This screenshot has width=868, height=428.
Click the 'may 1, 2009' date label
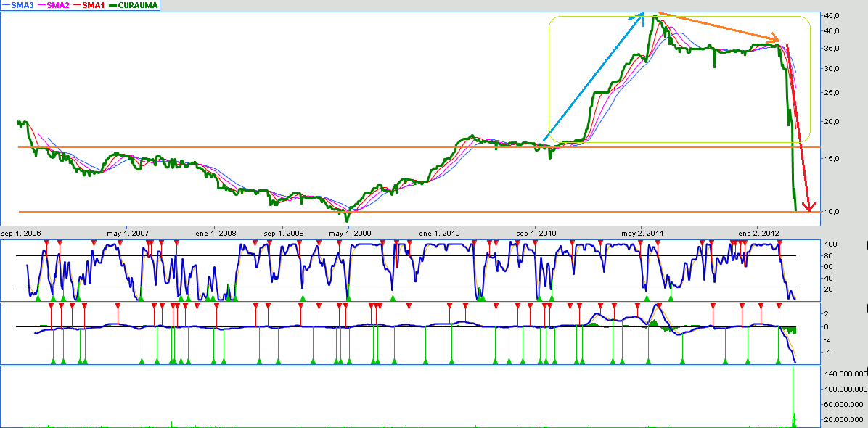point(349,234)
